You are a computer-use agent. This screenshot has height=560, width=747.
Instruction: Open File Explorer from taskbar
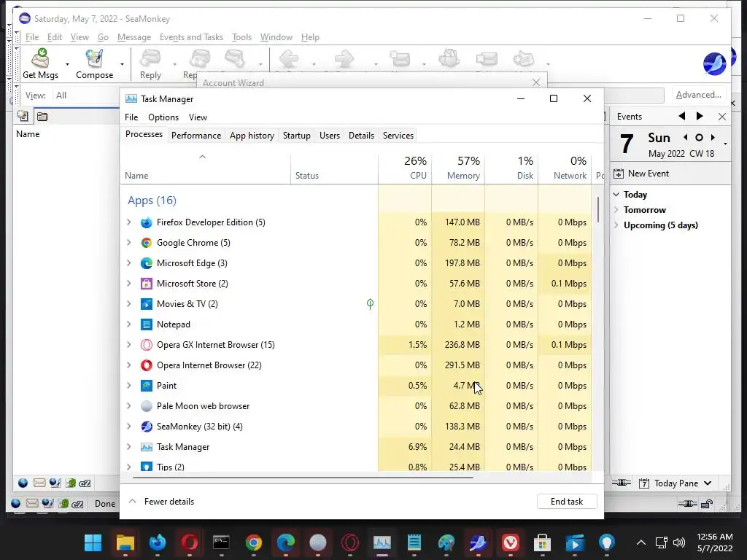click(125, 542)
